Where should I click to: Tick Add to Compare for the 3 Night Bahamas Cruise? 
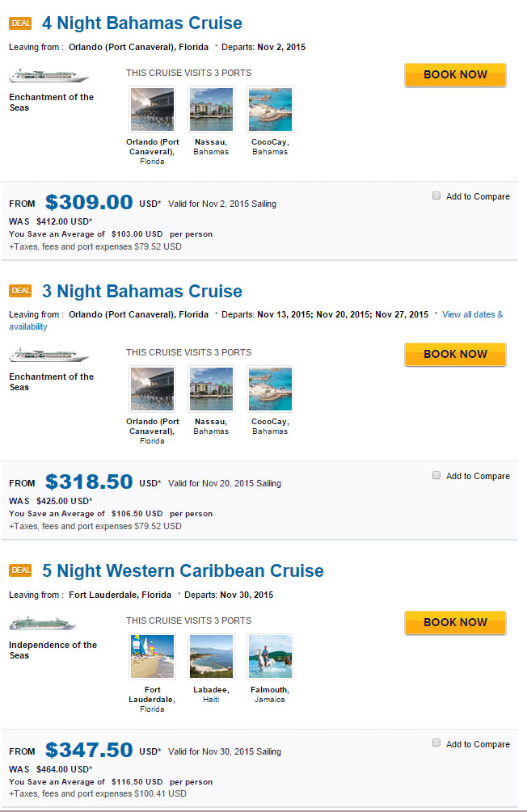pyautogui.click(x=436, y=475)
